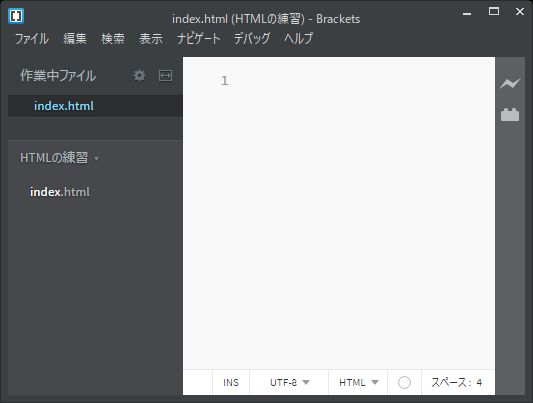Open the 表示 menu

151,38
